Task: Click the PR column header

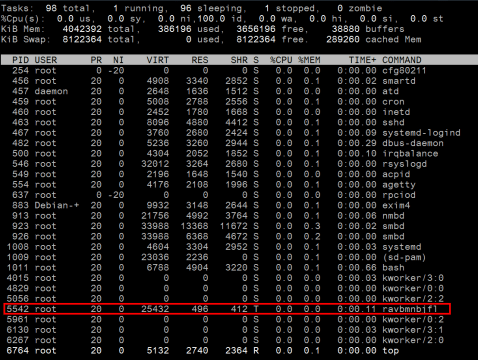Action: point(96,60)
